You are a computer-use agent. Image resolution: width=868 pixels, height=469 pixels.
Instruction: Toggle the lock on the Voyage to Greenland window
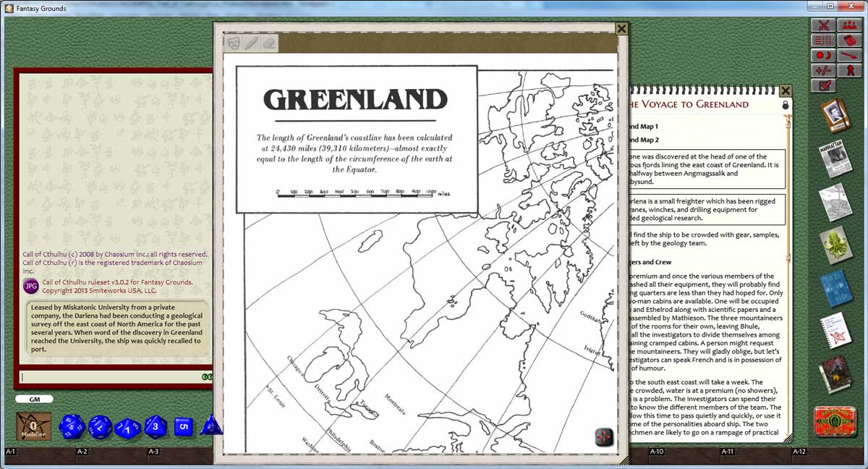pyautogui.click(x=786, y=105)
